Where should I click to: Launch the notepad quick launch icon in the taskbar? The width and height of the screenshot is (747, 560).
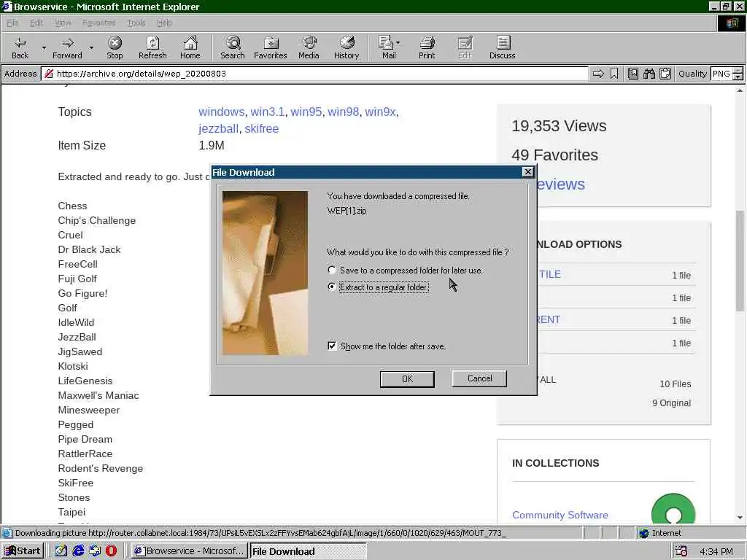click(61, 551)
